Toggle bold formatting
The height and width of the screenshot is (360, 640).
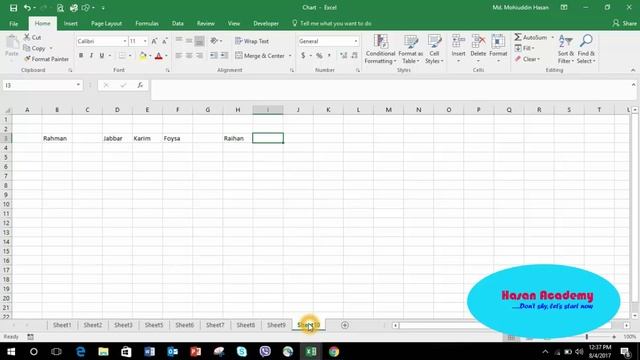(81, 56)
